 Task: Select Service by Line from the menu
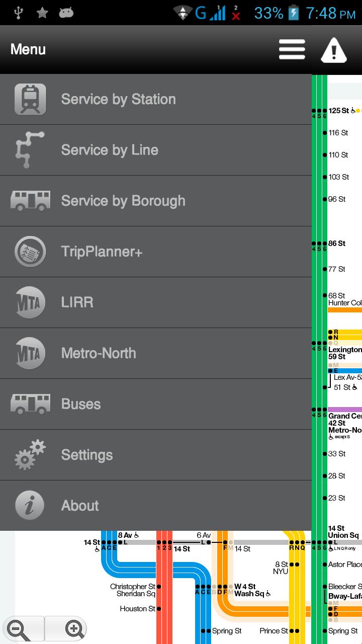click(110, 150)
